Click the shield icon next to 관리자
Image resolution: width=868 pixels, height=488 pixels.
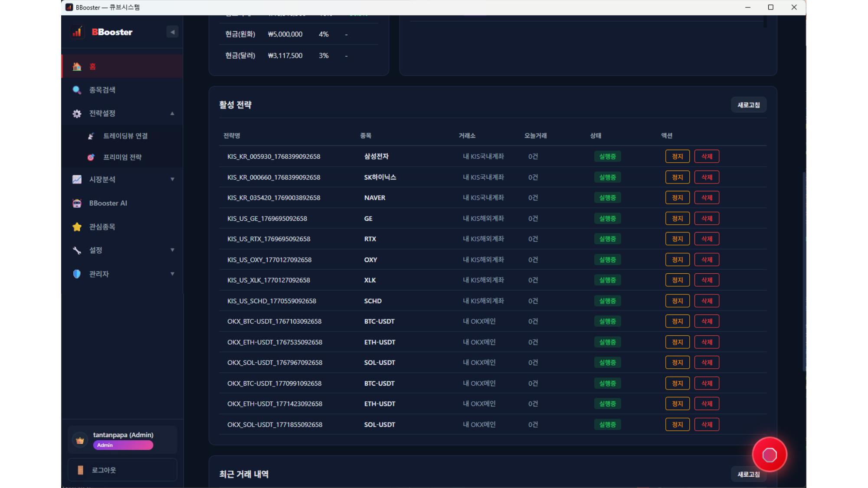77,274
